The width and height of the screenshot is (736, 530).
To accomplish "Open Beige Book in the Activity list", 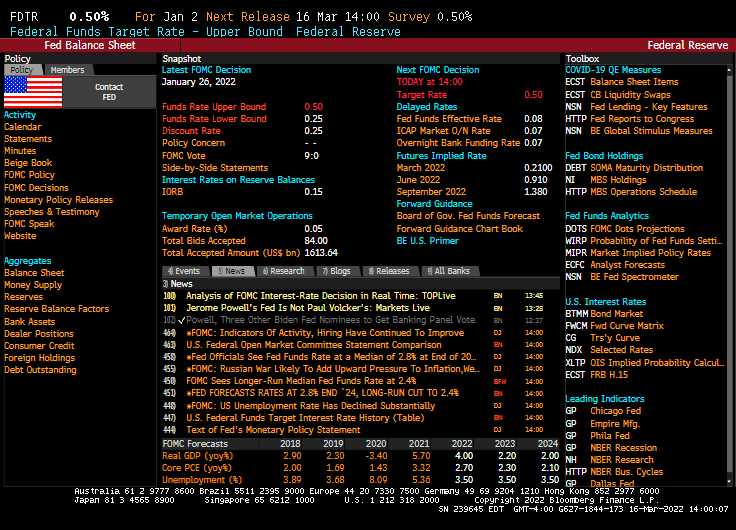I will click(x=28, y=163).
